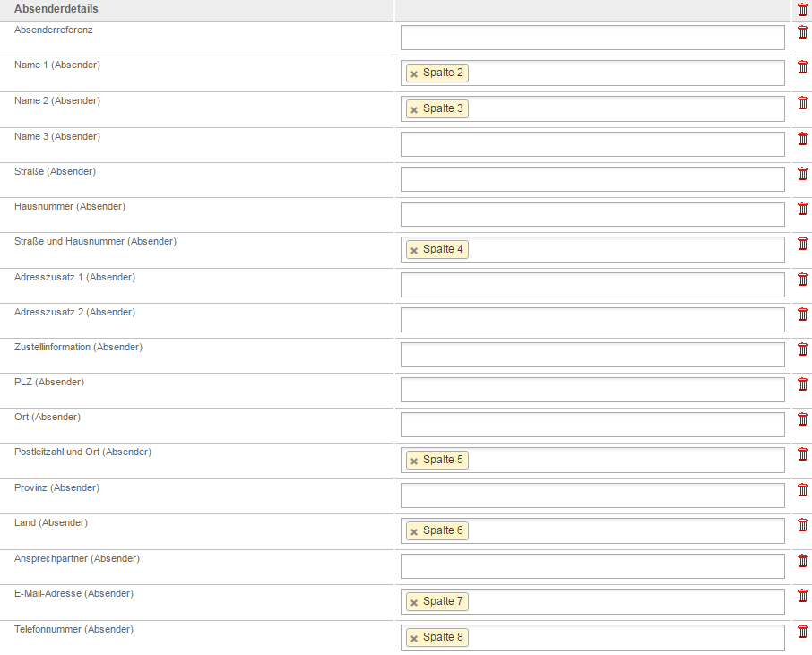The image size is (812, 655).
Task: Click the label E-Mail-Adresse (Absender)
Action: pyautogui.click(x=73, y=593)
